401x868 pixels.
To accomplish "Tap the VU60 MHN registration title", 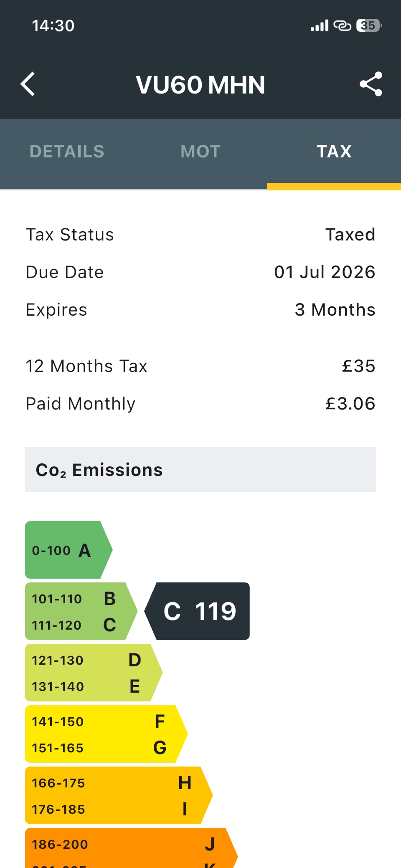I will [200, 85].
